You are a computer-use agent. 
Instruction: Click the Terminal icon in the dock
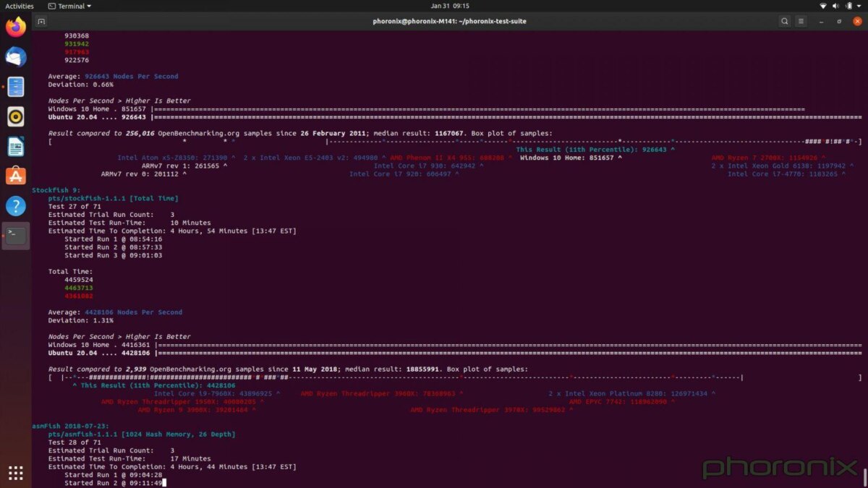tap(15, 236)
